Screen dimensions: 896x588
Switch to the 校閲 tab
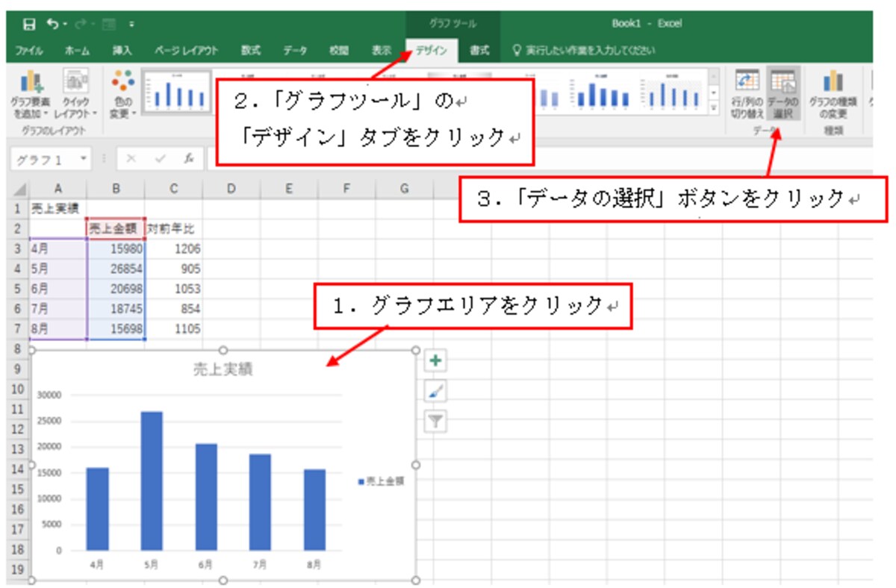[339, 51]
